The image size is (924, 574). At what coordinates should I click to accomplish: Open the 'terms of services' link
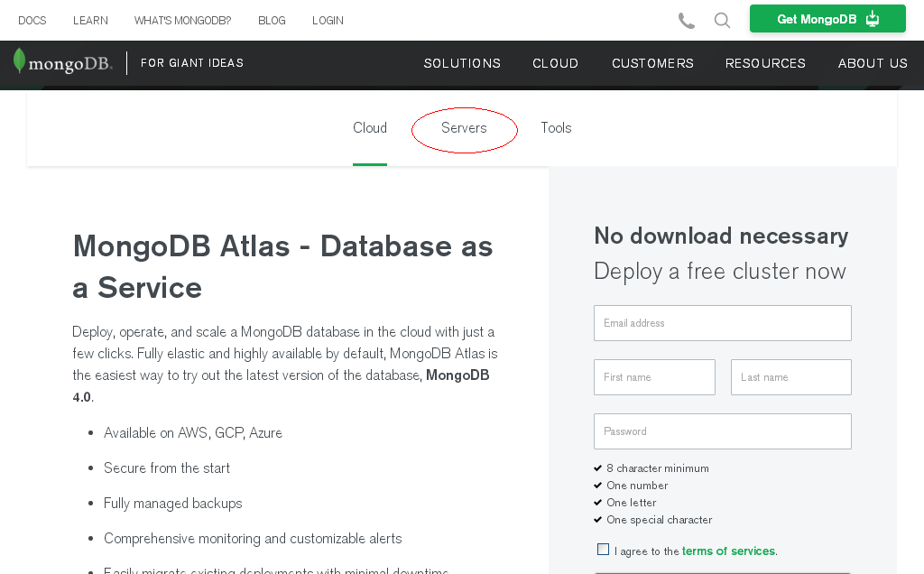[728, 551]
